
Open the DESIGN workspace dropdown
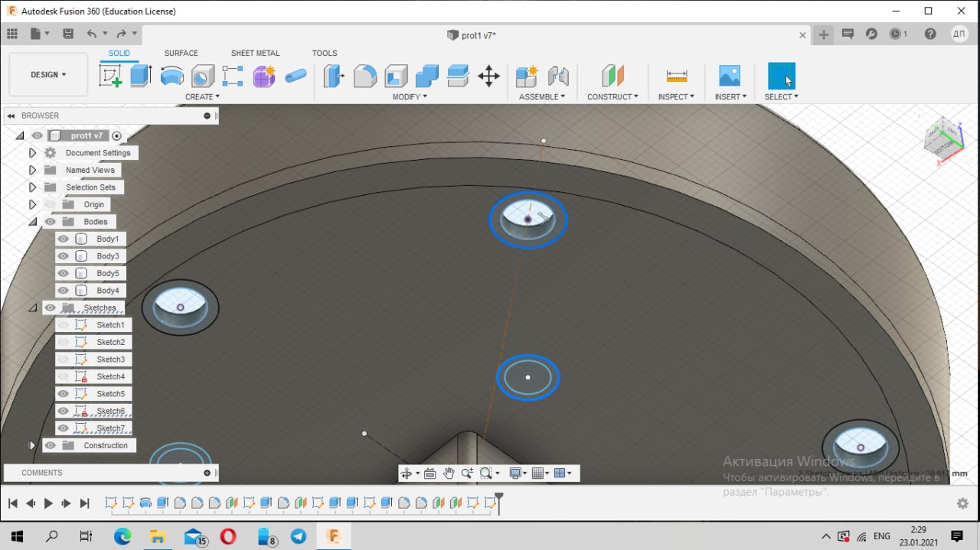(48, 75)
